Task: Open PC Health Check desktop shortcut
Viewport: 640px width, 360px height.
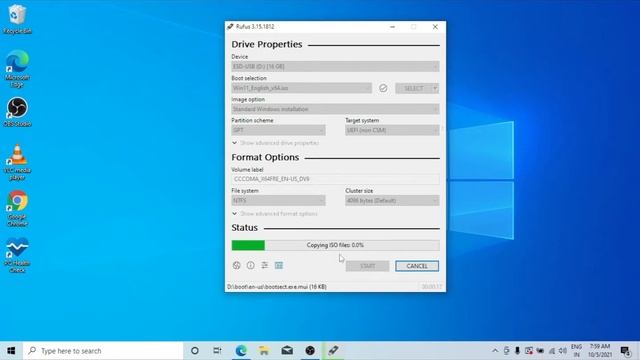Action: click(x=17, y=255)
